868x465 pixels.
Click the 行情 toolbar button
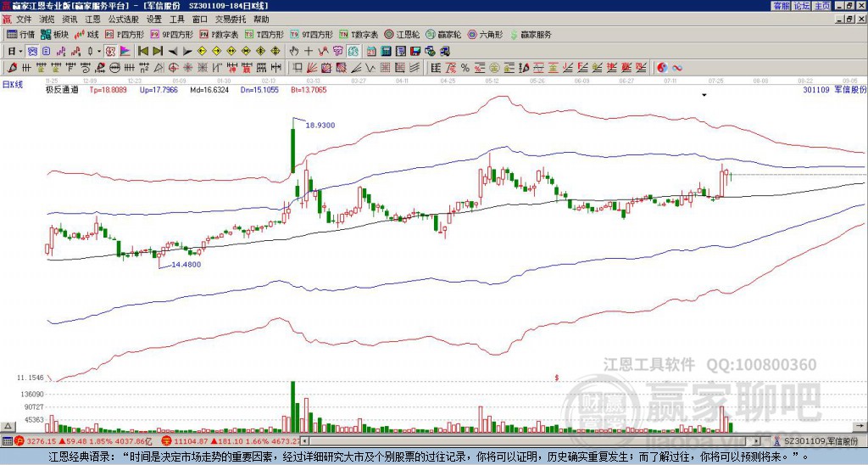pyautogui.click(x=20, y=34)
